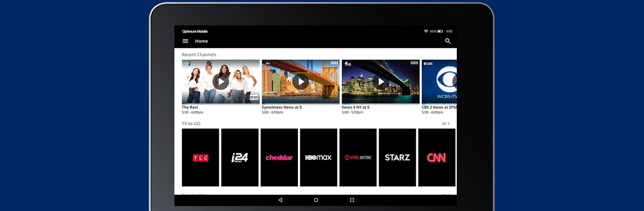This screenshot has height=211, width=644.
Task: Click the "News 4 NY at 5" title
Action: [x=356, y=107]
